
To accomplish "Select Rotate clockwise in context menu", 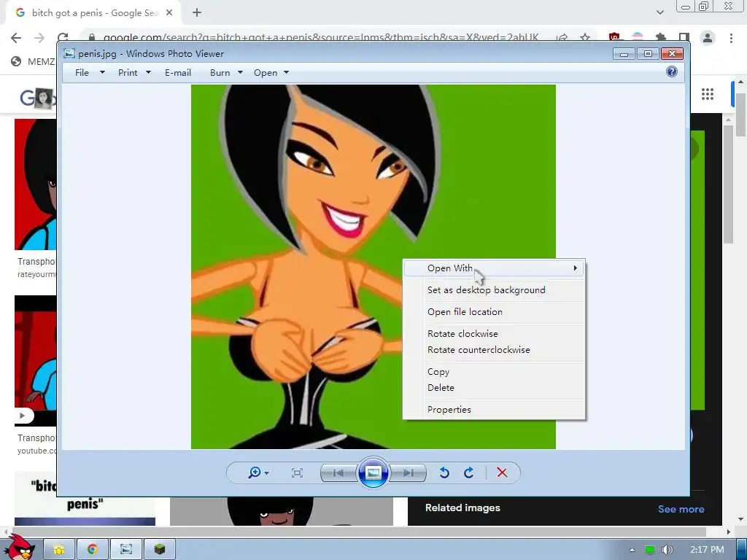I will [x=494, y=334].
